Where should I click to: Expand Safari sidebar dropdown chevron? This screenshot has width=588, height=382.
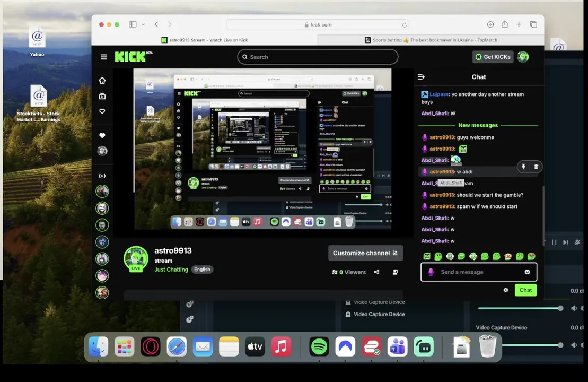[x=143, y=24]
